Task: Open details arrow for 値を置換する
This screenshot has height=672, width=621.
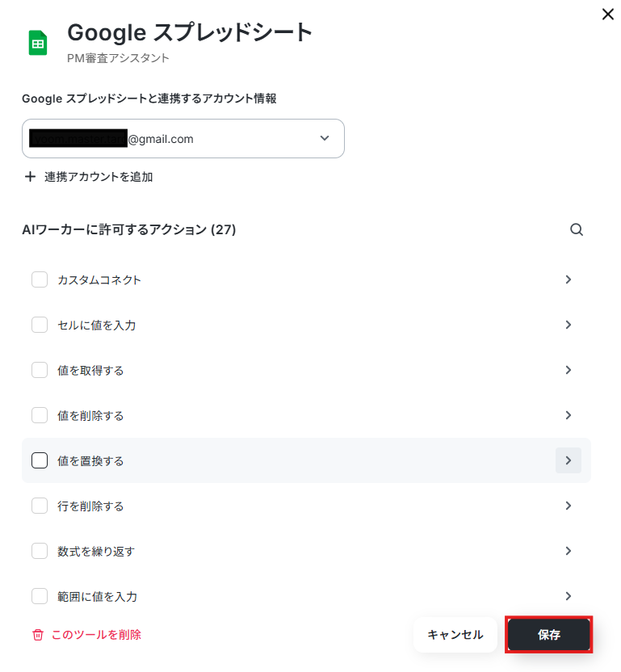Action: [x=569, y=460]
